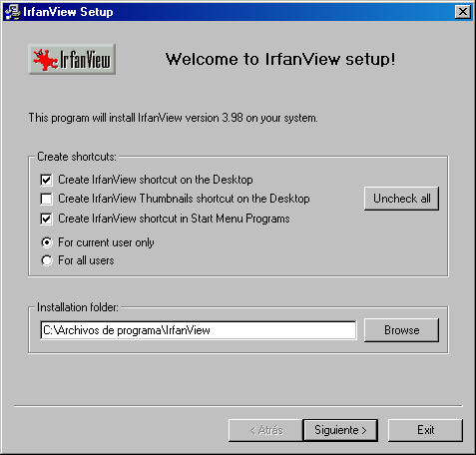Proceed with the Siguiente button
Image resolution: width=476 pixels, height=455 pixels.
[x=340, y=430]
